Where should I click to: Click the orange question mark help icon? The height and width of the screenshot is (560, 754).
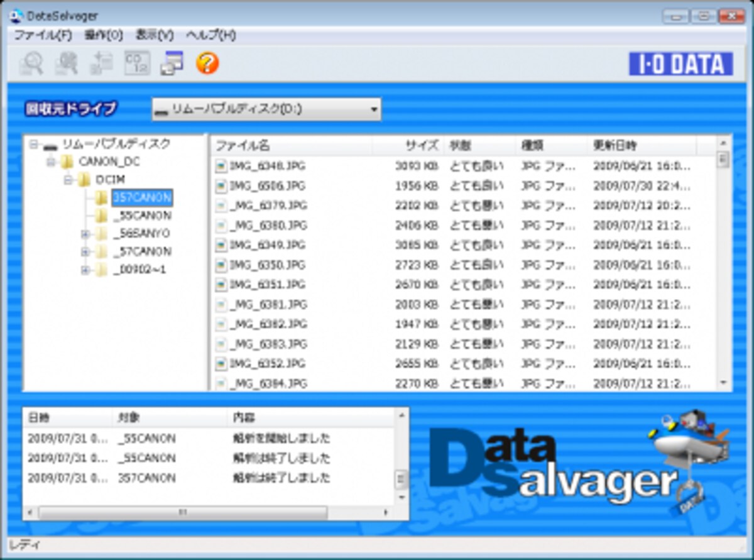click(x=207, y=63)
